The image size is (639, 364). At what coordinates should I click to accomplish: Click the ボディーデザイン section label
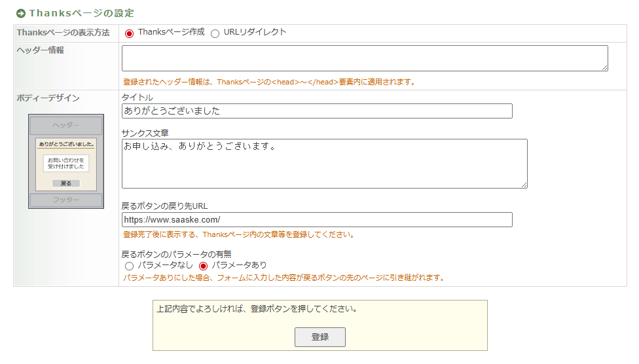[x=48, y=98]
